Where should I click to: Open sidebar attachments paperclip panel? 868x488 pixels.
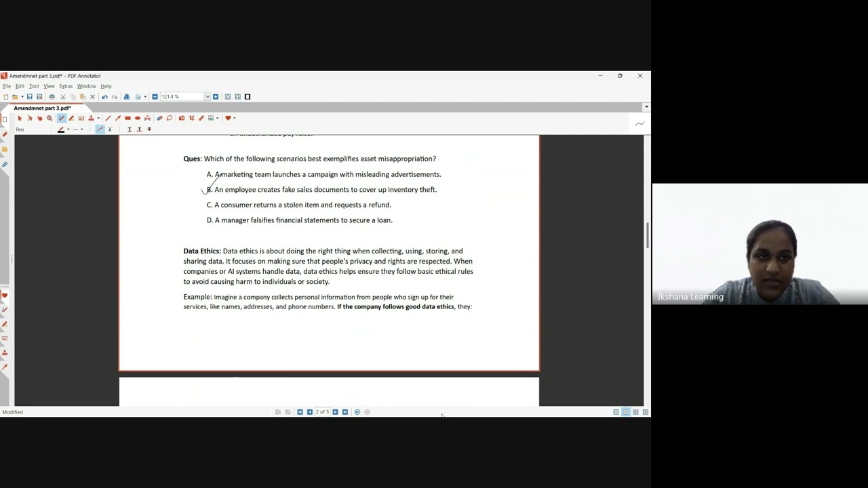tap(4, 164)
